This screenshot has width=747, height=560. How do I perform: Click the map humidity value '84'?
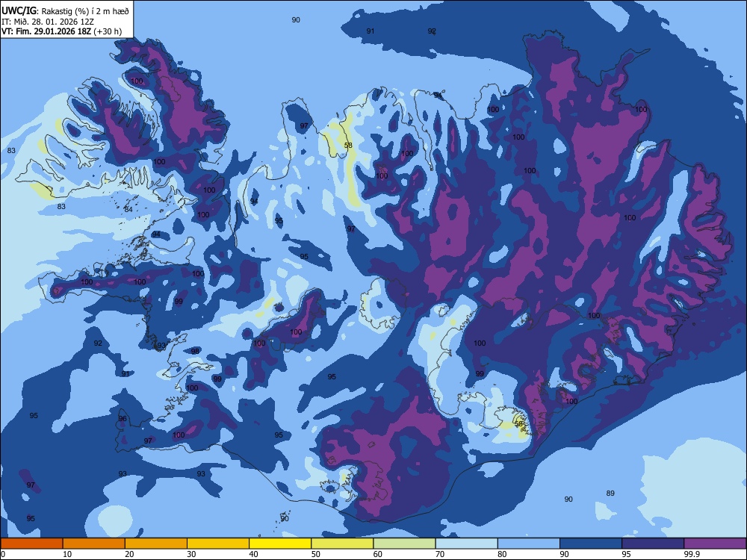128,210
